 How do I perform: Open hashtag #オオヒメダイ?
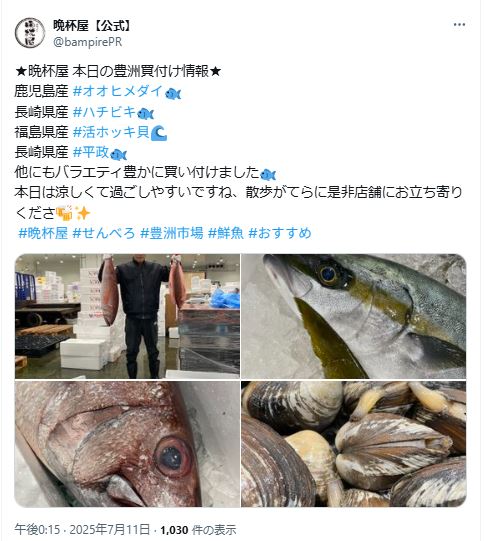coord(118,91)
